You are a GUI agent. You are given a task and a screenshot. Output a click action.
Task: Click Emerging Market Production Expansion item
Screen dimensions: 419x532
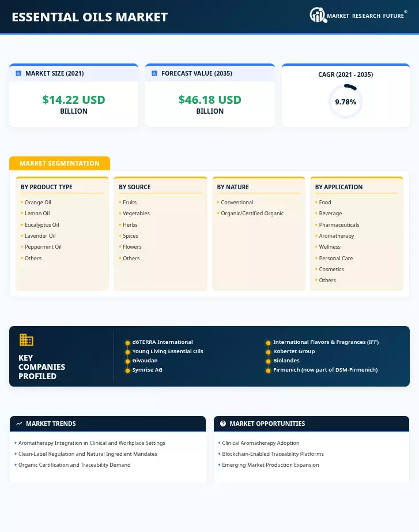coord(270,465)
